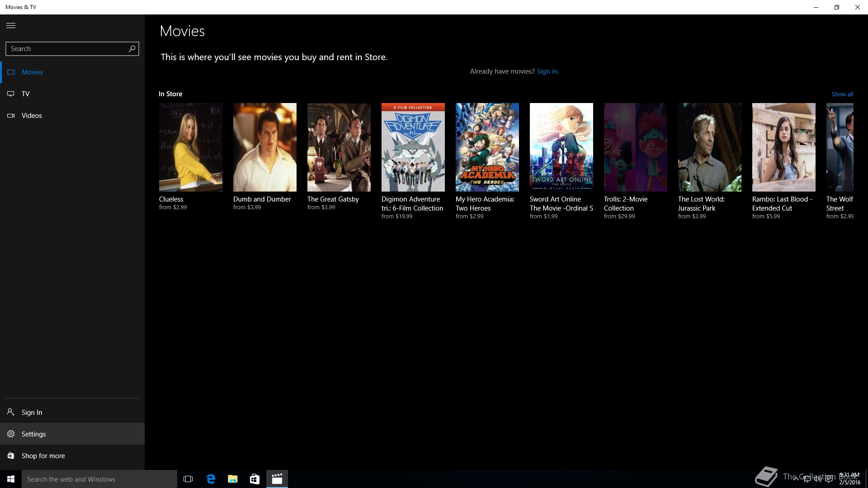Click the from $19.99 Digimon price
Screen dimensions: 868x488
pos(397,216)
